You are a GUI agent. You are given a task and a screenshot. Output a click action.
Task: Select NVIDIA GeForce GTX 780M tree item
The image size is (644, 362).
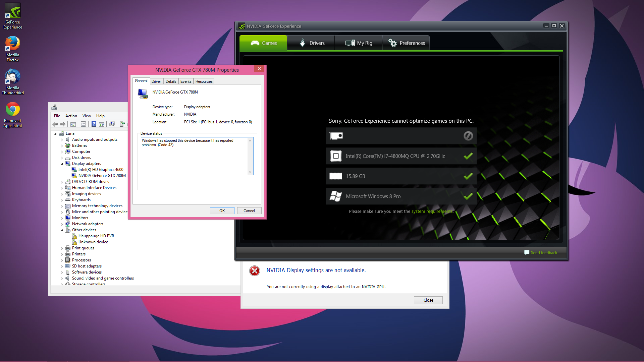pyautogui.click(x=102, y=176)
